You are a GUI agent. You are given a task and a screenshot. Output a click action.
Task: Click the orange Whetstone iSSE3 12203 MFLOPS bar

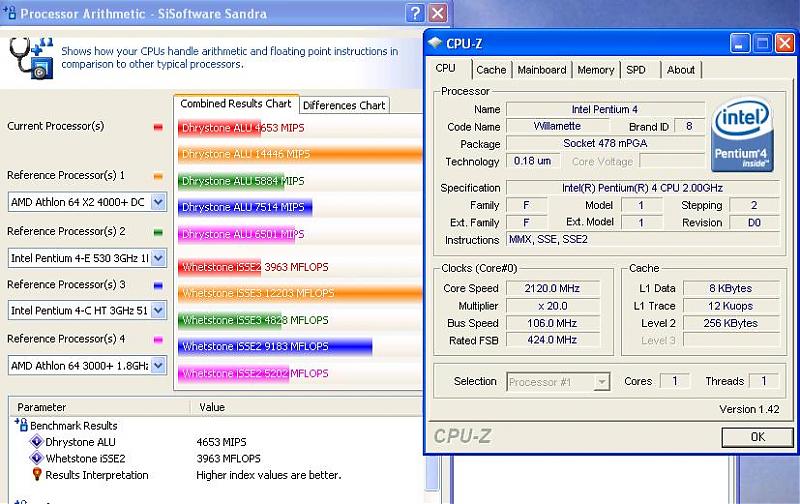[300, 293]
